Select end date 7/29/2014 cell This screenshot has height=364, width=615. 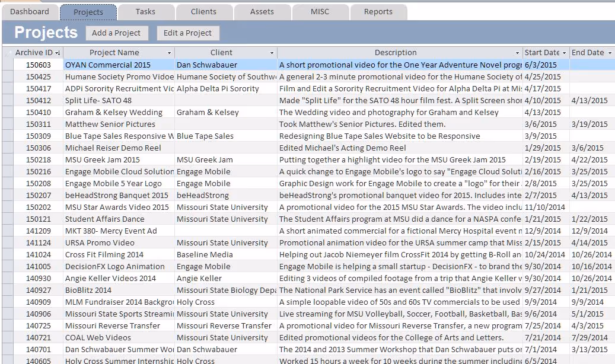coord(592,338)
